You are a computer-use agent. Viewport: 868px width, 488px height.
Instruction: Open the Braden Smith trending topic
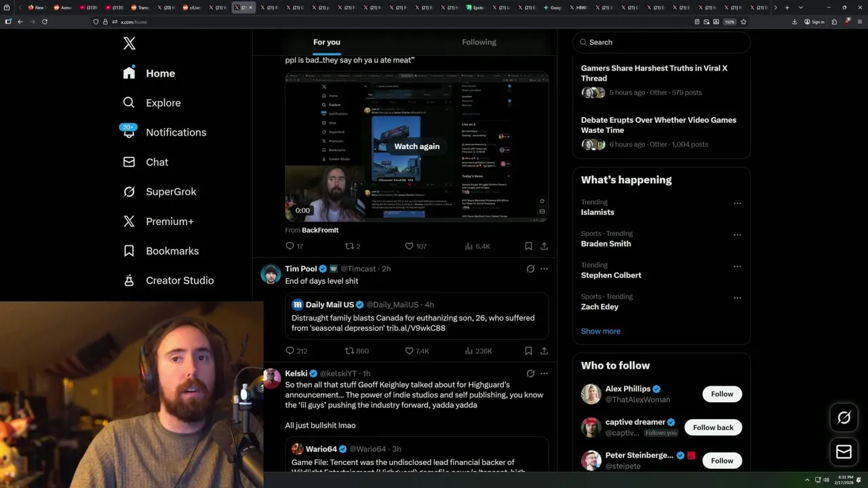(606, 243)
